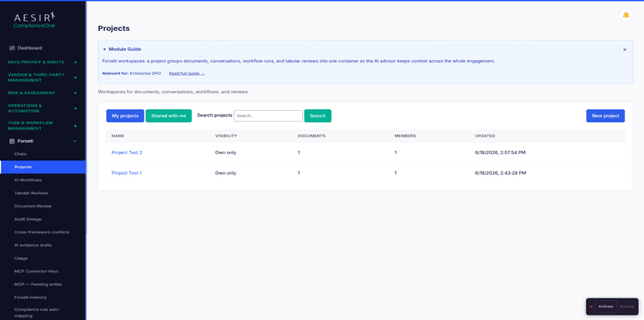Click the Forseti module icon

coord(12,141)
